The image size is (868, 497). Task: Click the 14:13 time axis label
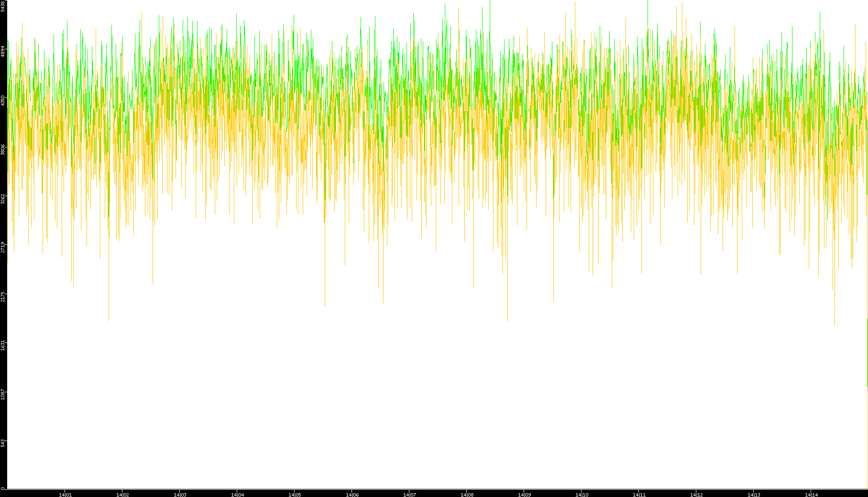pyautogui.click(x=754, y=495)
